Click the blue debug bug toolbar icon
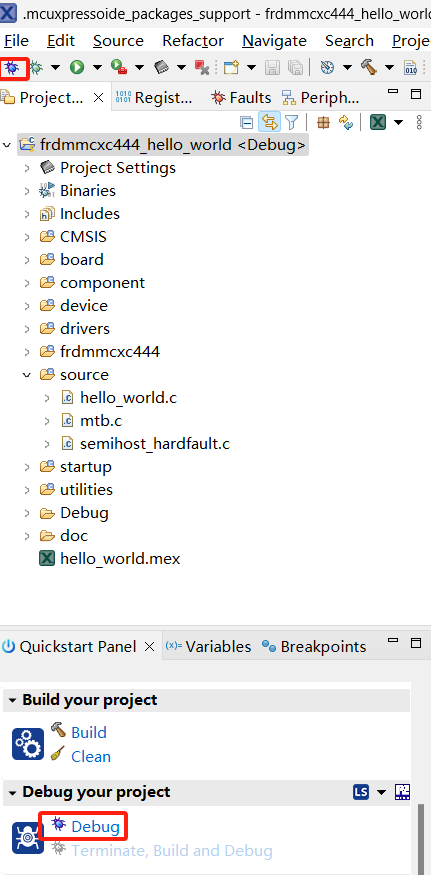 point(12,68)
